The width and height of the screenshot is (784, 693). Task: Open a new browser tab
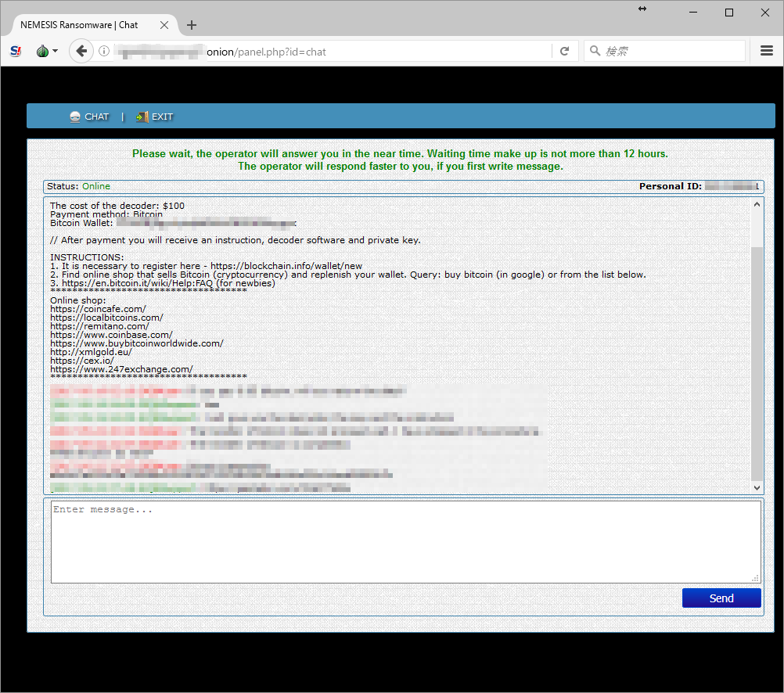[191, 24]
